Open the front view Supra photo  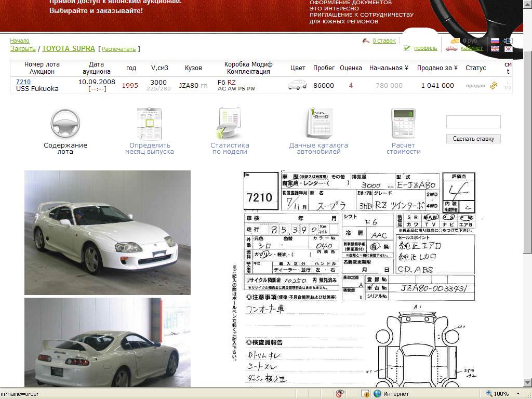coord(108,232)
